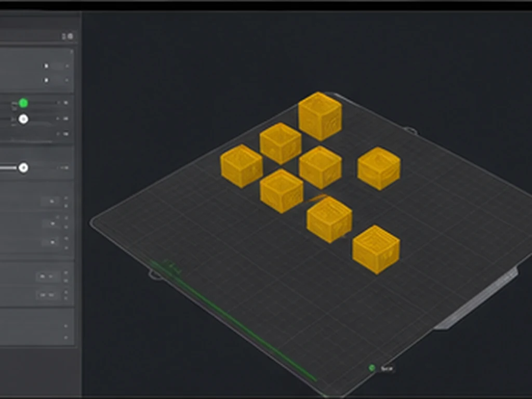Click the small icon left of the round header icon
Screen dimensions: 532x399
[x=63, y=36]
